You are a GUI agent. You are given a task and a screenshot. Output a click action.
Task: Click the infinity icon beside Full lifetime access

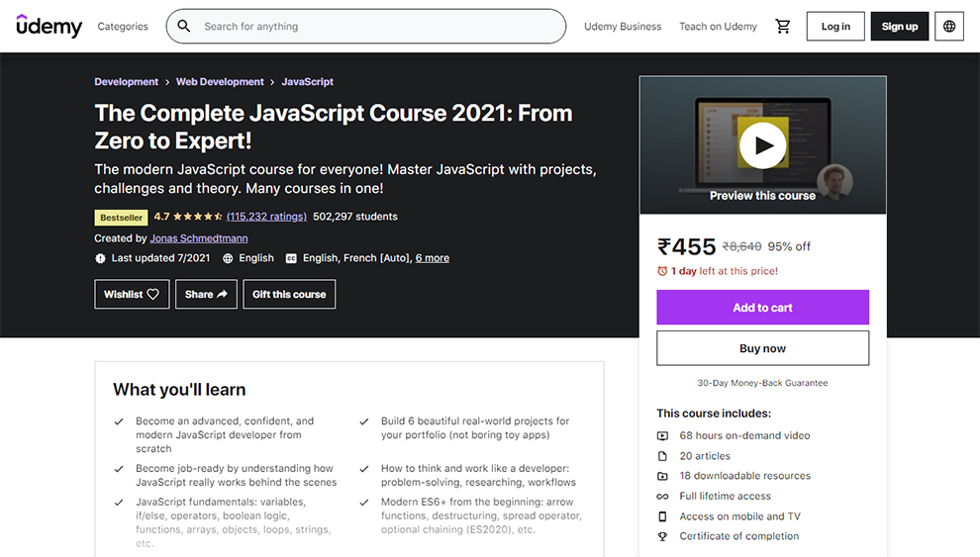tap(662, 497)
